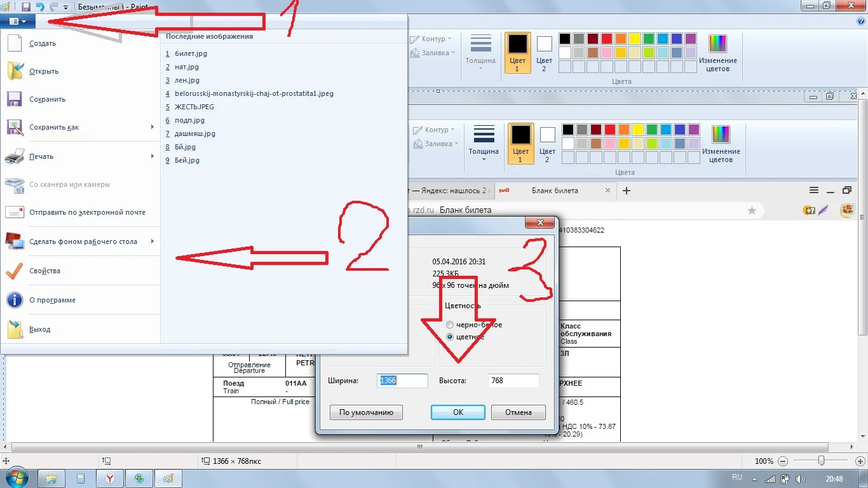Click "По умолчанию" default settings button
The image size is (868, 488).
click(x=366, y=412)
